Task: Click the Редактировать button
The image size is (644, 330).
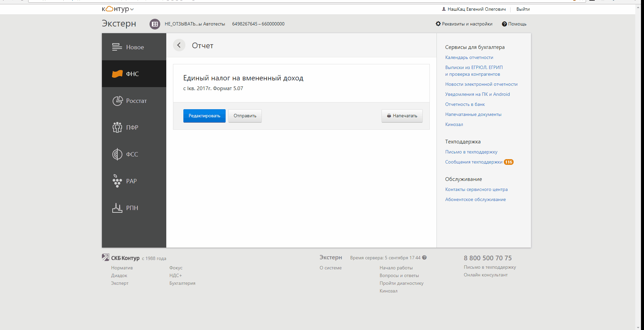Action: click(x=204, y=116)
